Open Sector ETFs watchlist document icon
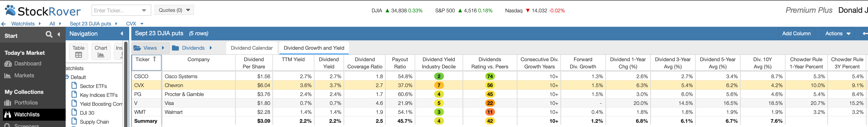This screenshot has width=868, height=127. point(74,85)
